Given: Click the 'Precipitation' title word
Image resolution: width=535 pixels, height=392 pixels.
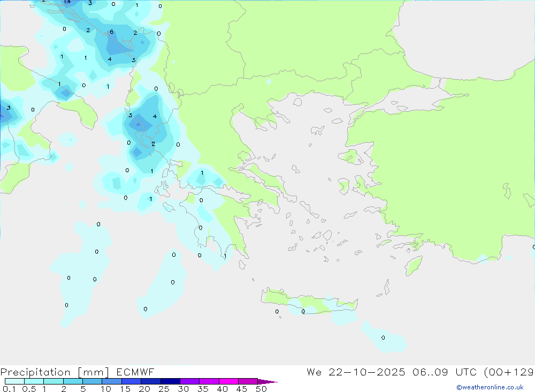Looking at the screenshot, I should pyautogui.click(x=35, y=372).
